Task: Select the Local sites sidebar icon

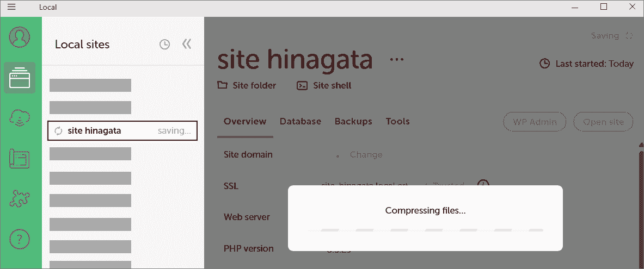Action: click(x=19, y=78)
